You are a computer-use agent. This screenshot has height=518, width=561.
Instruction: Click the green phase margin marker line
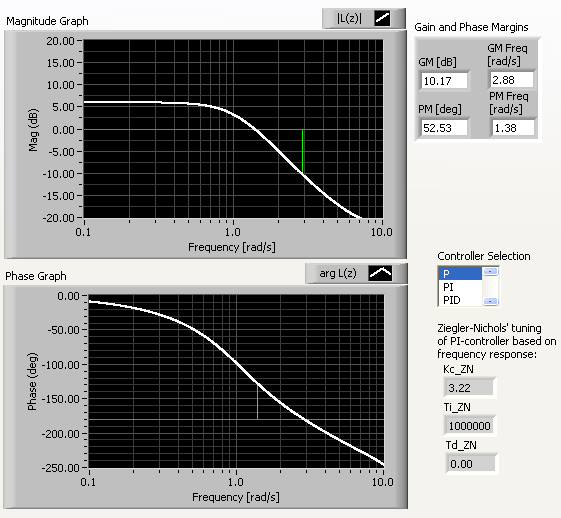(x=257, y=401)
